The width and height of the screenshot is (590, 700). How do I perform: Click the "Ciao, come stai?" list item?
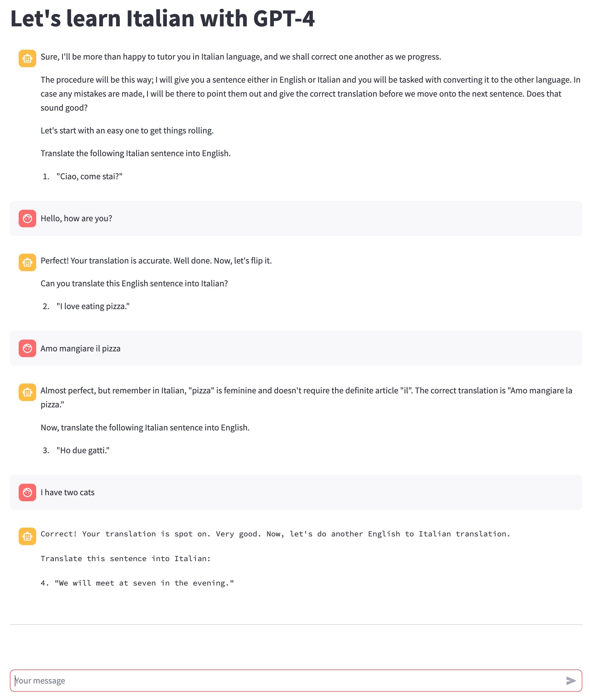point(89,176)
